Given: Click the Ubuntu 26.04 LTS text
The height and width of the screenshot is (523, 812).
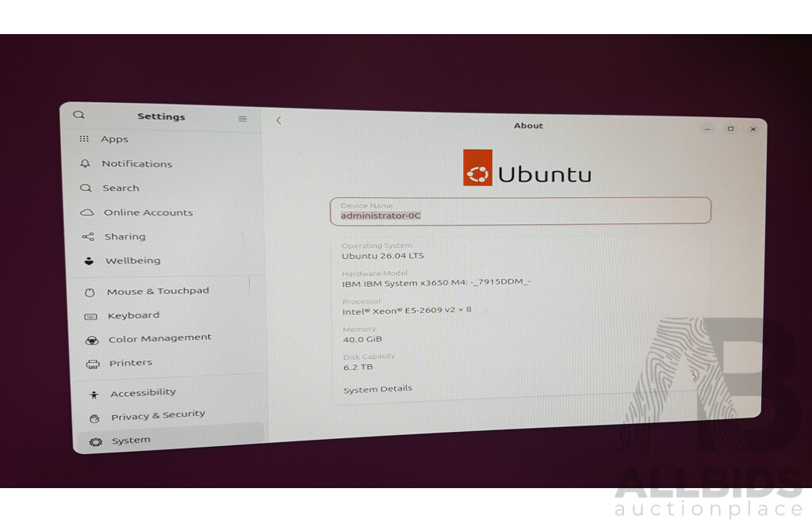Looking at the screenshot, I should (383, 255).
